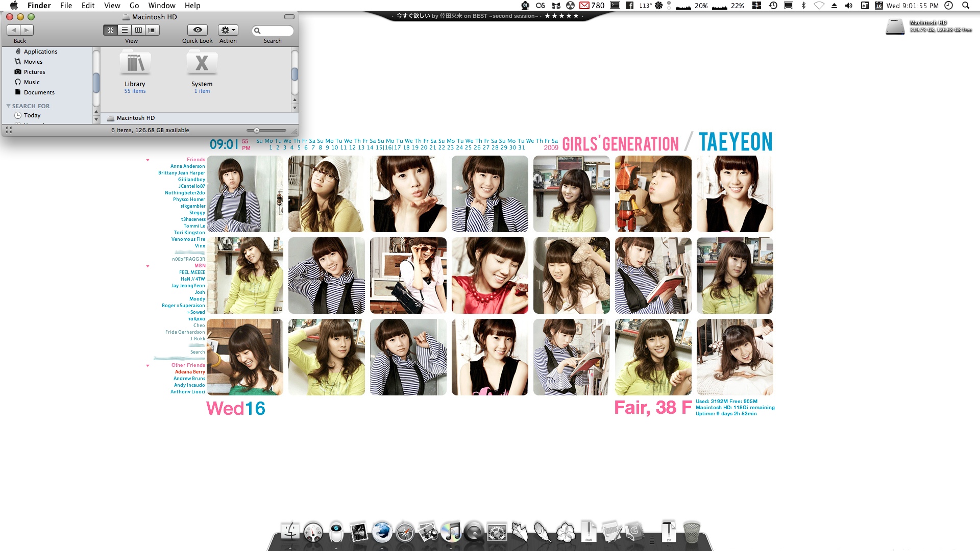Switch Finder to icon view
Image resolution: width=980 pixels, height=551 pixels.
tap(110, 30)
